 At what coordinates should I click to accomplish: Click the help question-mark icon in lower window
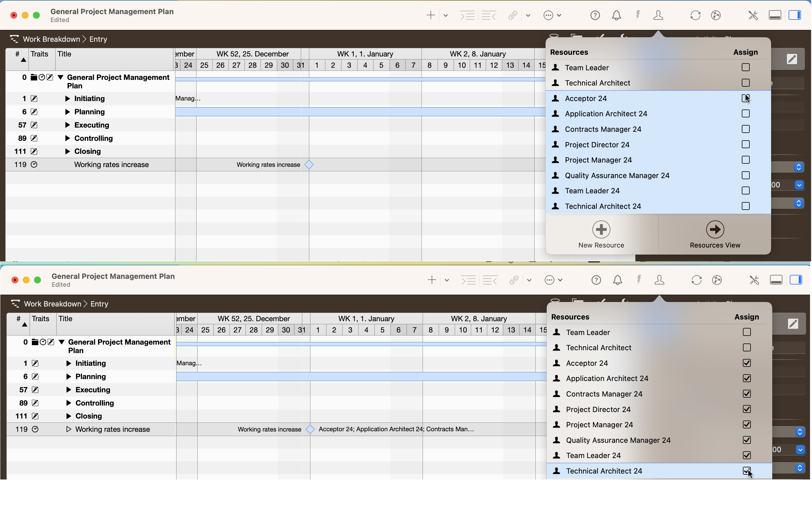coord(596,280)
